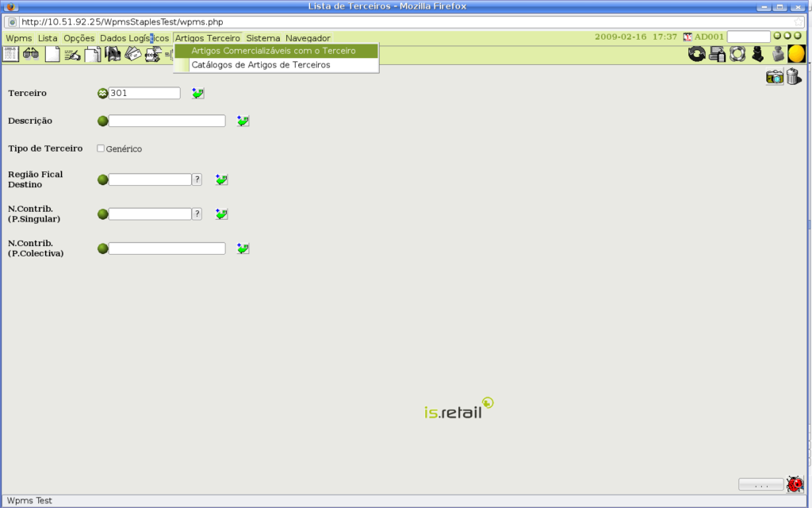Click green arrow icon for N.Contrib. (P.Singular)
Viewport: 812px width, 508px height.
pyautogui.click(x=222, y=214)
